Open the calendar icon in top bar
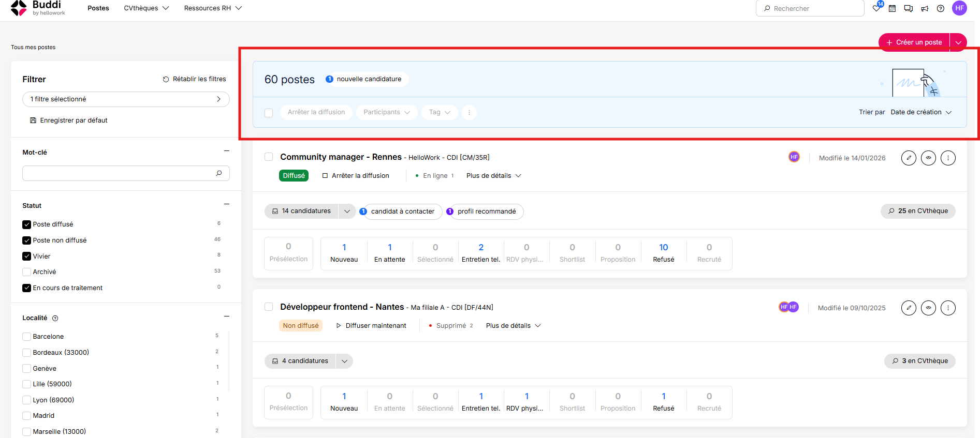Viewport: 980px width, 438px height. coord(892,8)
